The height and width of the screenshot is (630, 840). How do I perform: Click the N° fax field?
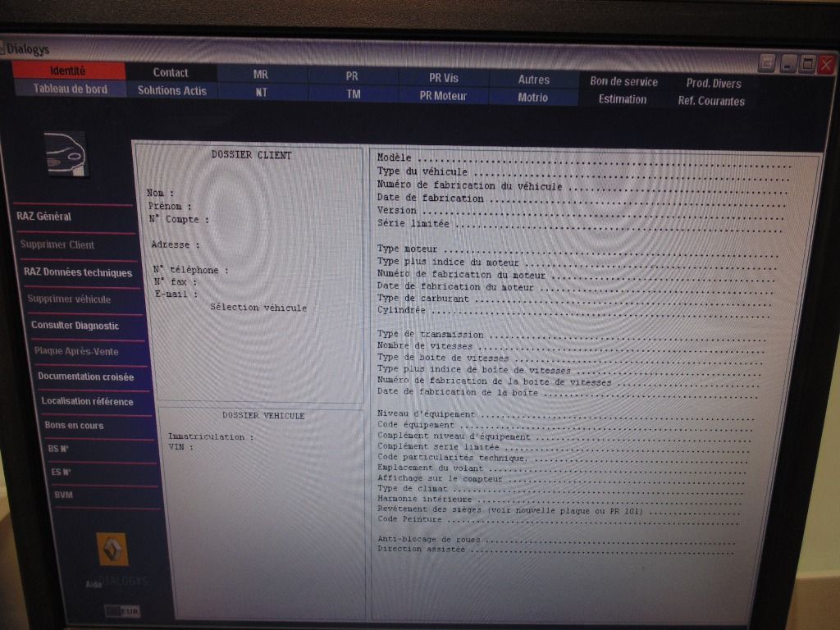click(x=176, y=282)
